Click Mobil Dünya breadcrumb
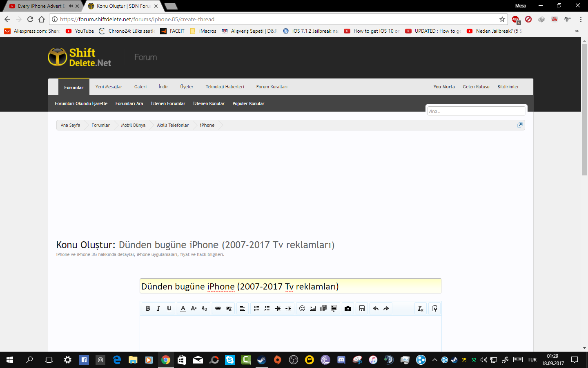 click(133, 125)
